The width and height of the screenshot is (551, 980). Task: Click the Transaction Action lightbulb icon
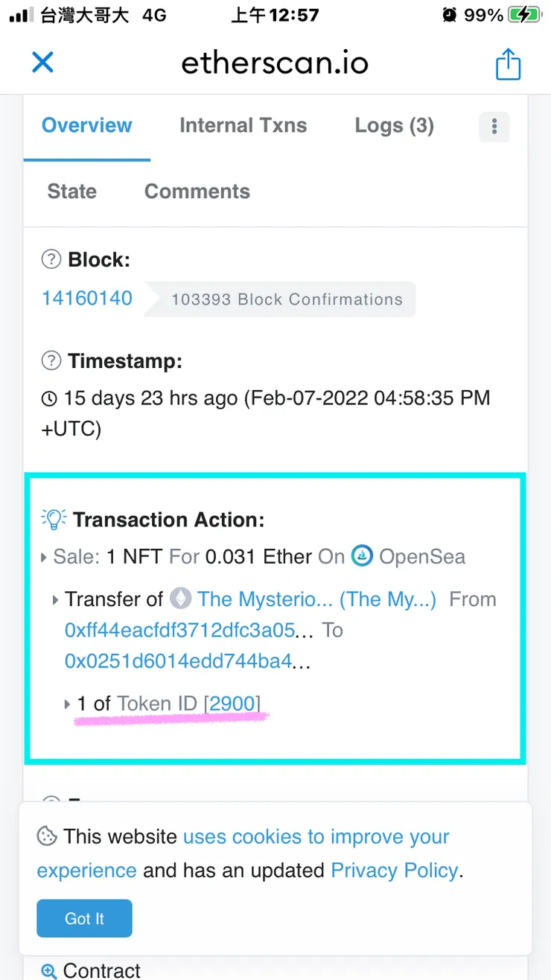pos(54,519)
